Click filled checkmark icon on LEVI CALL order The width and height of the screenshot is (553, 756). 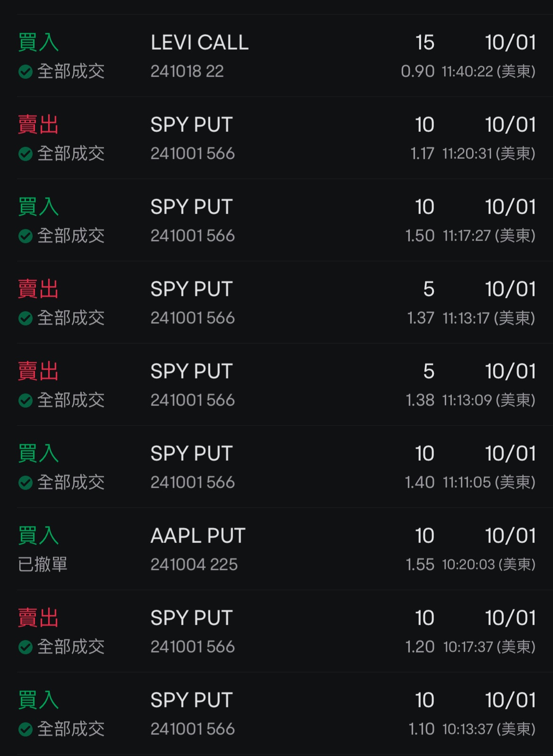pyautogui.click(x=26, y=72)
